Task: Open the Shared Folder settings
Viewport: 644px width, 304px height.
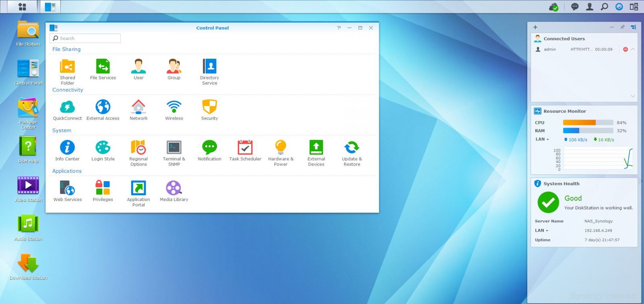Action: click(67, 72)
